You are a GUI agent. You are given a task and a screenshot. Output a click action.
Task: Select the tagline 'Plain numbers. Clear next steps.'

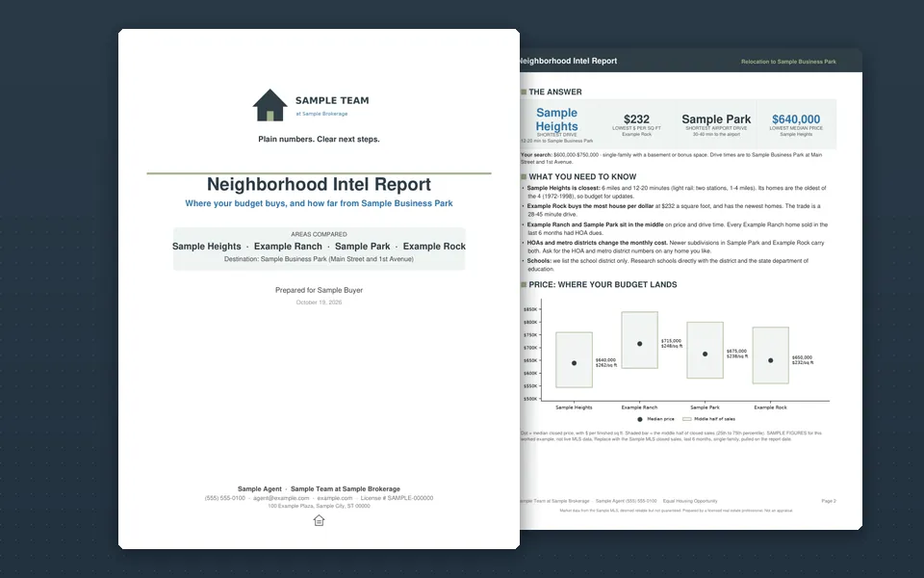319,139
